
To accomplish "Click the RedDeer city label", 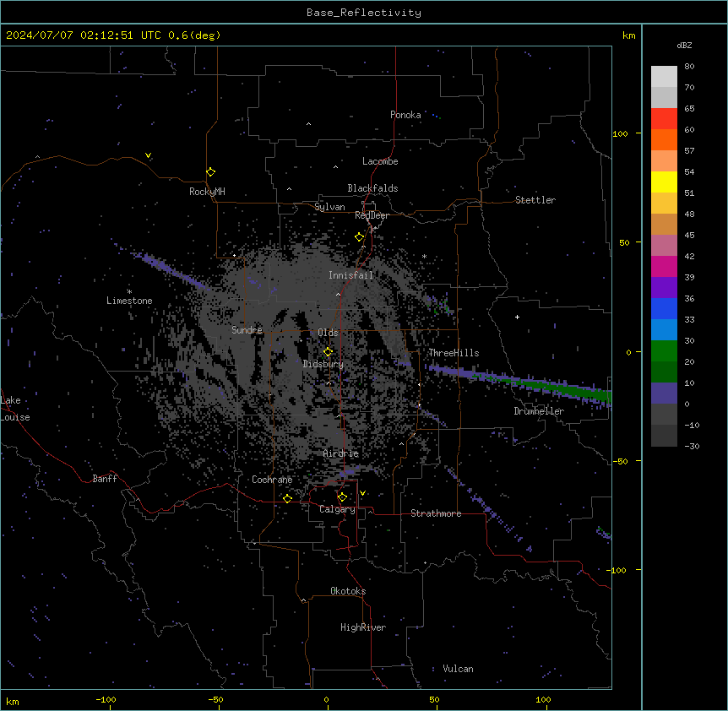I will (372, 215).
